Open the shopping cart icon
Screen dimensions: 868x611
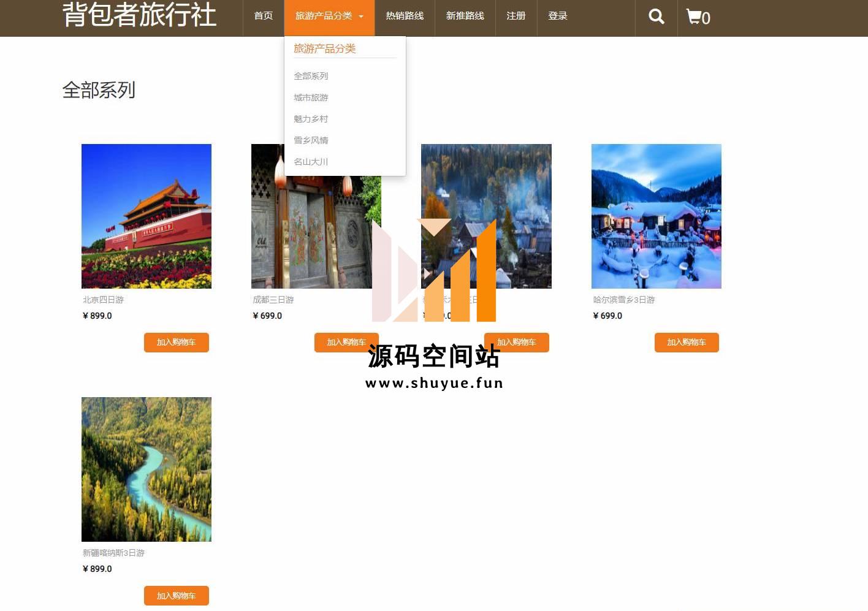(x=698, y=17)
